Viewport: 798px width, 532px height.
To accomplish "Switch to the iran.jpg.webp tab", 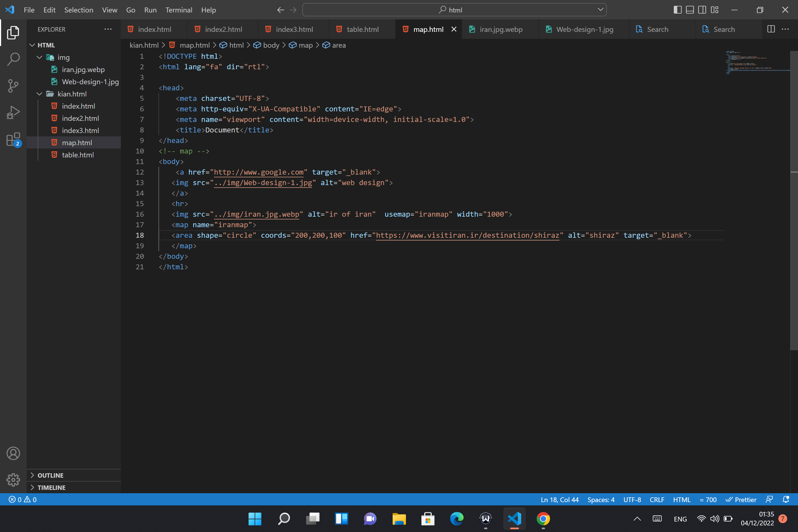I will pyautogui.click(x=501, y=29).
